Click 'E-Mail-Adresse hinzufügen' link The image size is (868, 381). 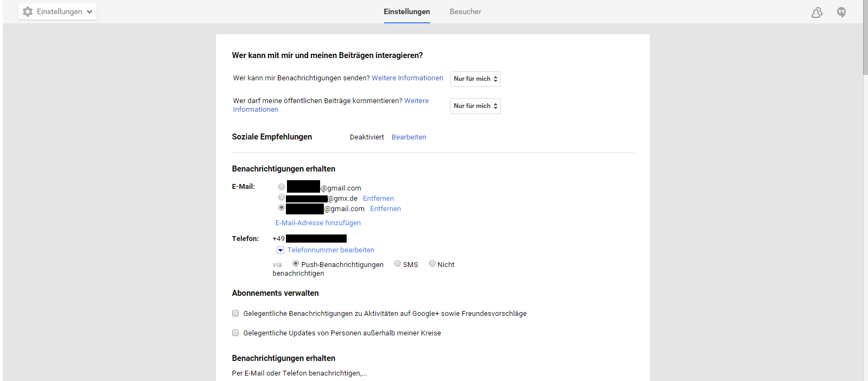click(318, 223)
